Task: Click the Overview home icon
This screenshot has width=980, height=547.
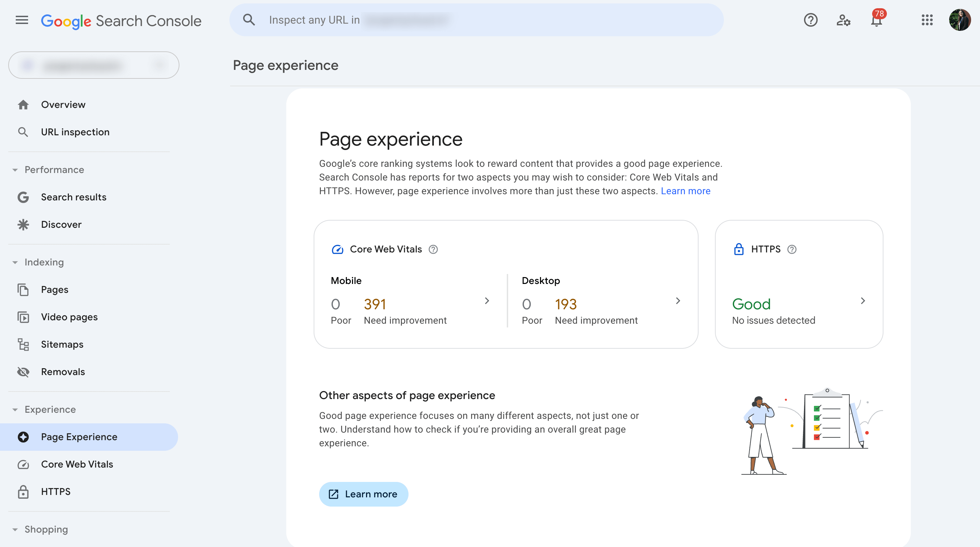Action: click(x=23, y=105)
